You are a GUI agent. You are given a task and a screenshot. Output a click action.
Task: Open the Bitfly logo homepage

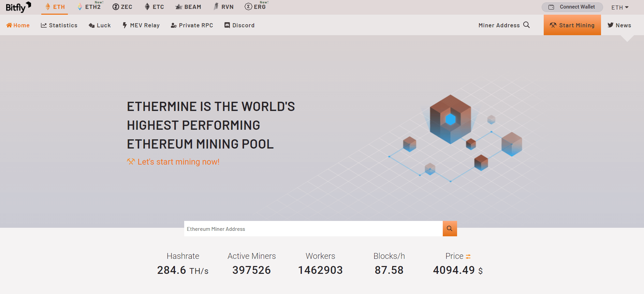[18, 7]
